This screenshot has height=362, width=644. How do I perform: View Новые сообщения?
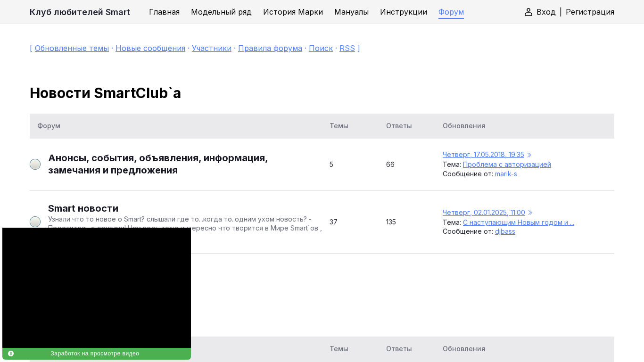[x=150, y=48]
